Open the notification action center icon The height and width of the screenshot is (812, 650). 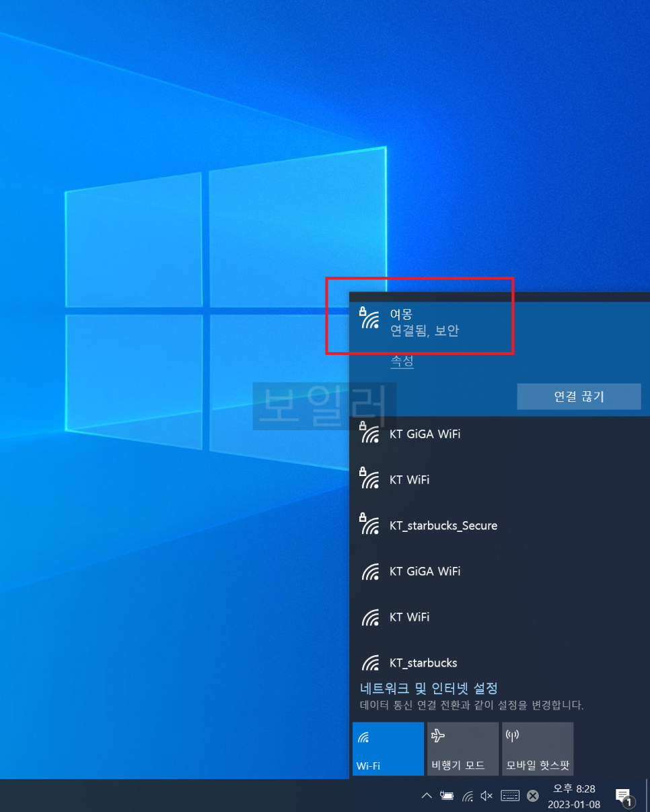(624, 797)
